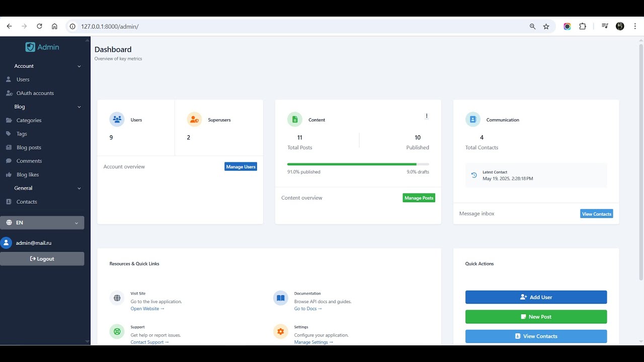Open the Categories section
644x362 pixels.
tap(29, 120)
